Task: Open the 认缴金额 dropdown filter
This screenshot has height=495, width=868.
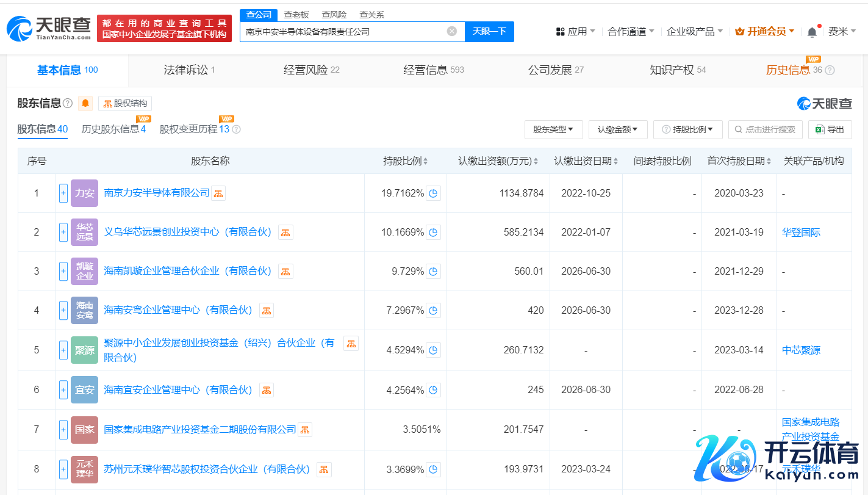Action: (x=618, y=129)
